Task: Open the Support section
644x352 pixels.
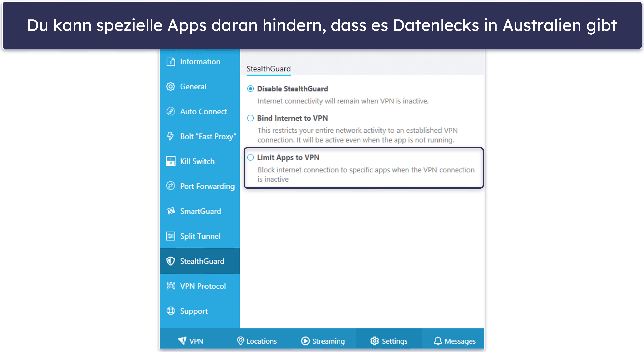Action: tap(200, 311)
